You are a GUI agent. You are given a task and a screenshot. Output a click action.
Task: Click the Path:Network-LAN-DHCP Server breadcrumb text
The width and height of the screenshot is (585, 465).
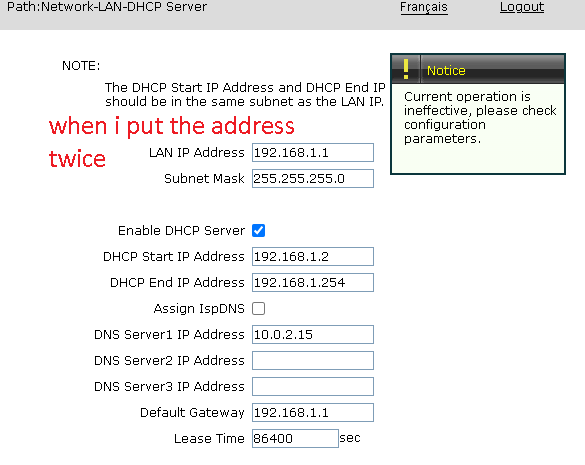tap(107, 7)
